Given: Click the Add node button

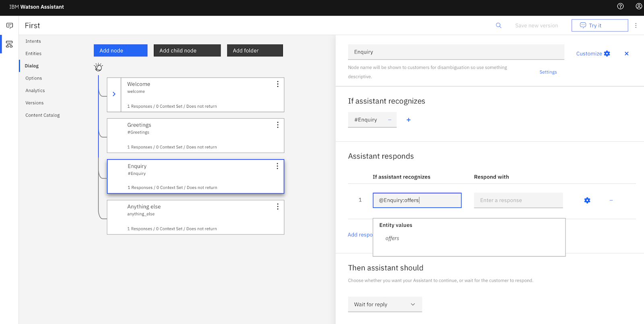Looking at the screenshot, I should point(120,51).
